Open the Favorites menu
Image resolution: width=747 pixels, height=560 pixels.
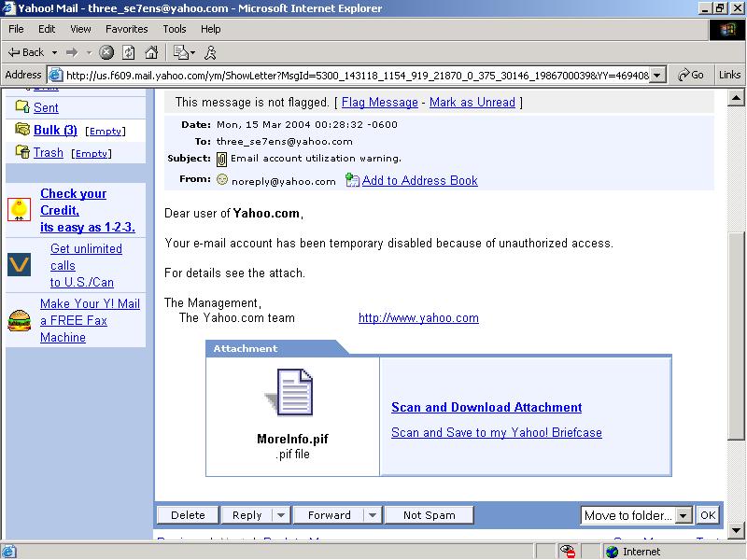(127, 29)
